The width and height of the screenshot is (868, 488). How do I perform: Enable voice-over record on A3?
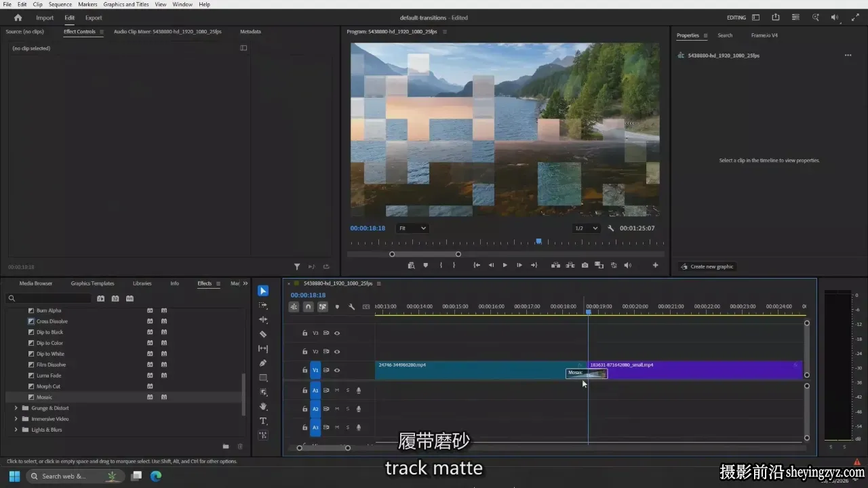click(359, 427)
